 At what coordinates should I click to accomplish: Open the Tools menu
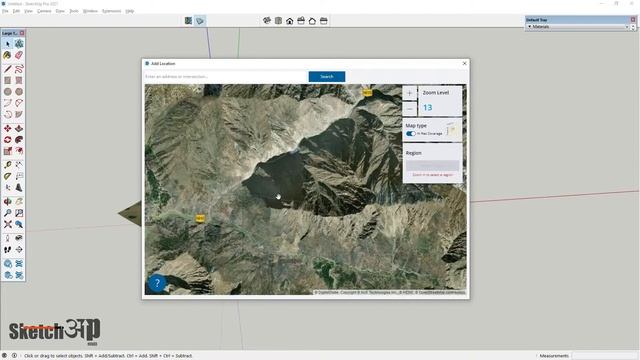(x=74, y=11)
